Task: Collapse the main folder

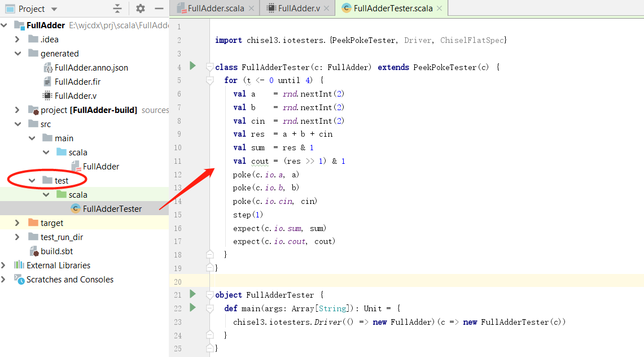Action: [x=32, y=138]
